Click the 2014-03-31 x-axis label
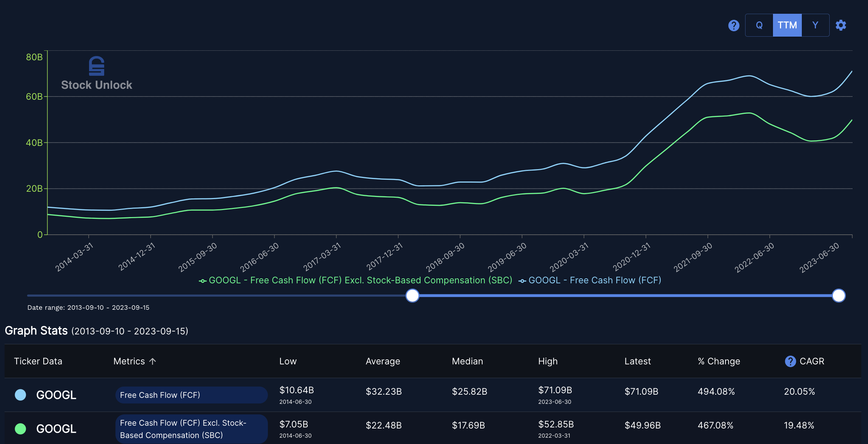868x444 pixels. pyautogui.click(x=74, y=257)
